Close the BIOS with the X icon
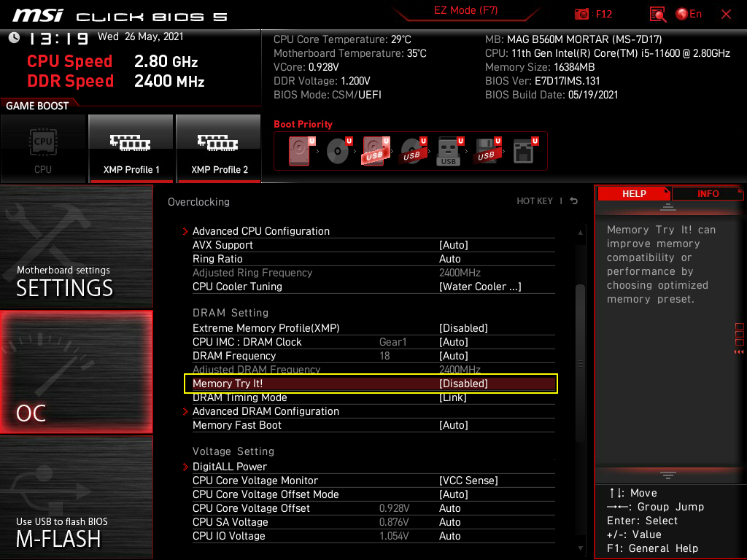 pos(726,15)
